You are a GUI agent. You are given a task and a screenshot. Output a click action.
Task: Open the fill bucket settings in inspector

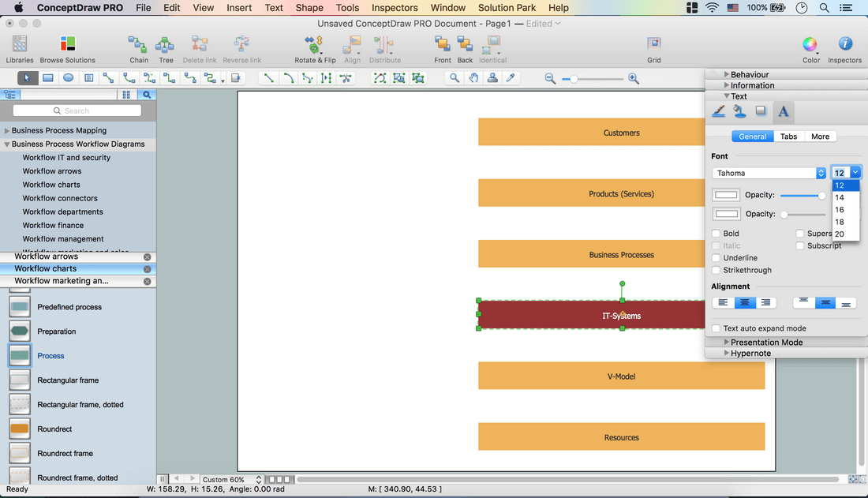(x=739, y=111)
